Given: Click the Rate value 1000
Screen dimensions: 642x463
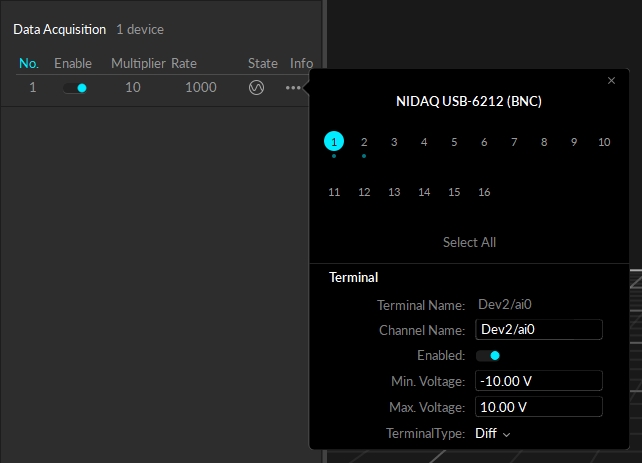Looking at the screenshot, I should point(201,88).
